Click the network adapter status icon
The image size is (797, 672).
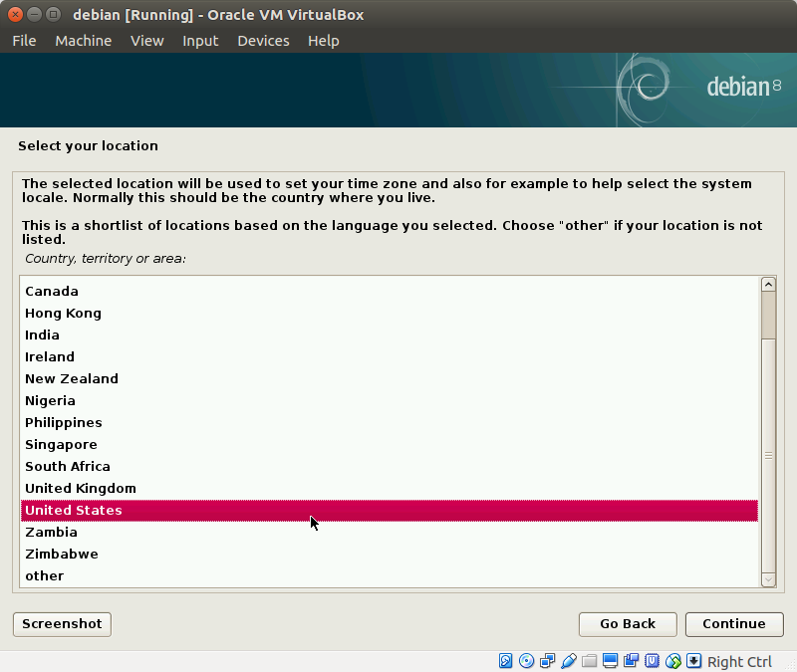pyautogui.click(x=547, y=661)
